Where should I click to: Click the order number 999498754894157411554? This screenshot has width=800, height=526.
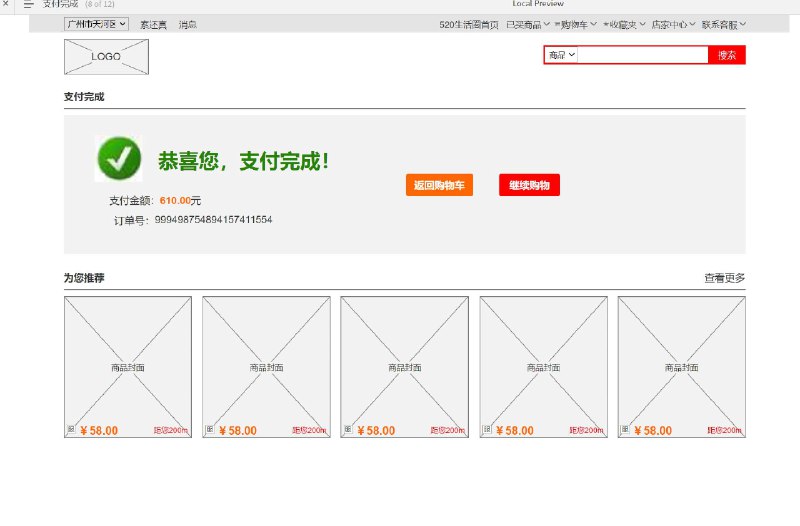[213, 219]
